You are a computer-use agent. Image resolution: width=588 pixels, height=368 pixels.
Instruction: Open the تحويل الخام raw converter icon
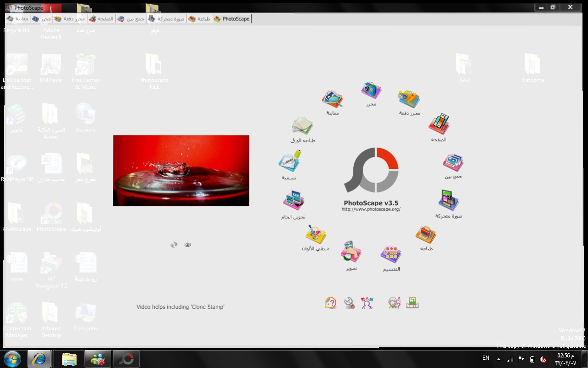click(x=293, y=201)
